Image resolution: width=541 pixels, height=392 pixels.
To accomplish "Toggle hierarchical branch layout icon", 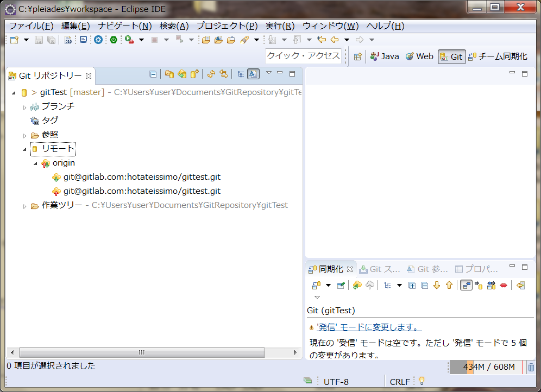I will tap(241, 74).
